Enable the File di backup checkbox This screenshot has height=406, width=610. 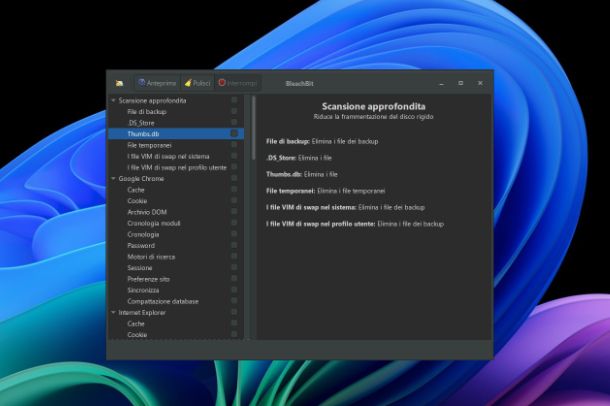pyautogui.click(x=234, y=112)
